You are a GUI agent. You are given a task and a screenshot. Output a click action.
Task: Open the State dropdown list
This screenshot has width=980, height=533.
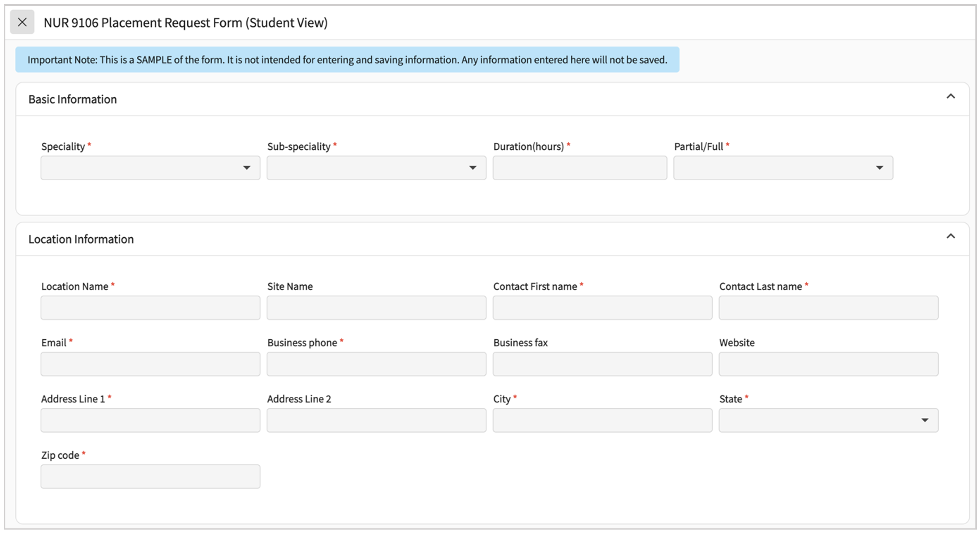(x=828, y=420)
